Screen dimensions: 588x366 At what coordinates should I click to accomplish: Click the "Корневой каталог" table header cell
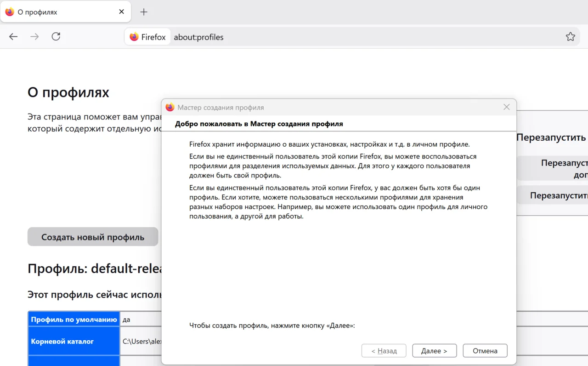coord(74,341)
